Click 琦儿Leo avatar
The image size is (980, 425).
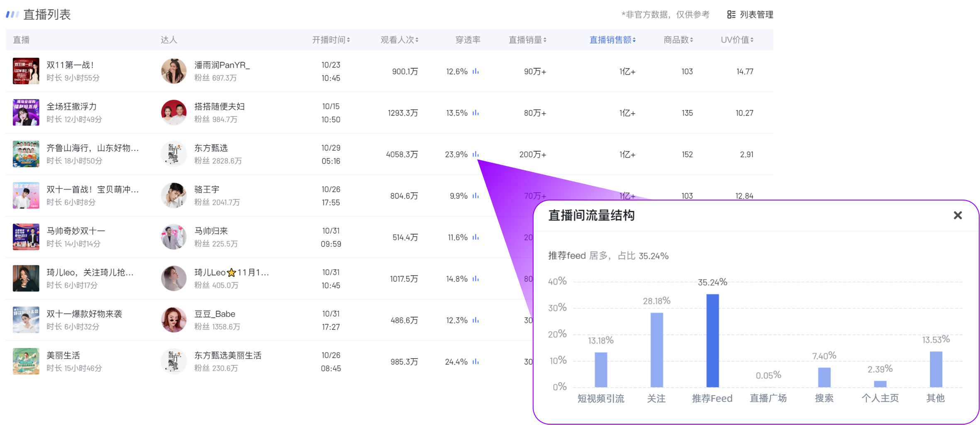tap(174, 278)
